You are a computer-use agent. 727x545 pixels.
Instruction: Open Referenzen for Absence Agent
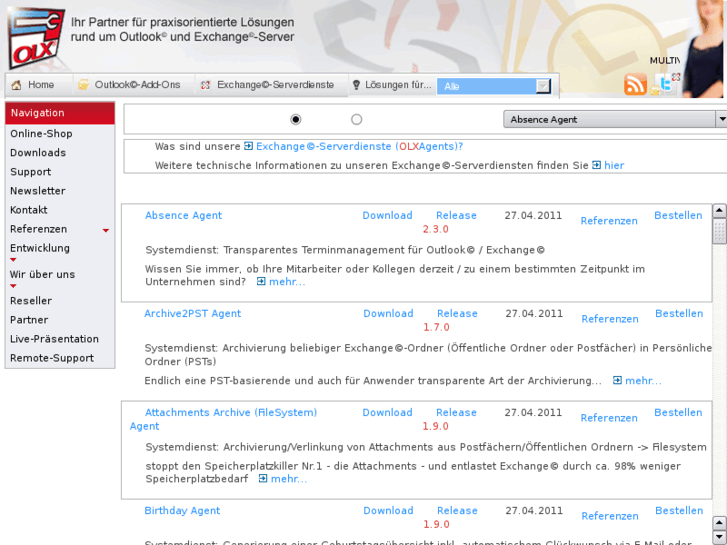609,221
